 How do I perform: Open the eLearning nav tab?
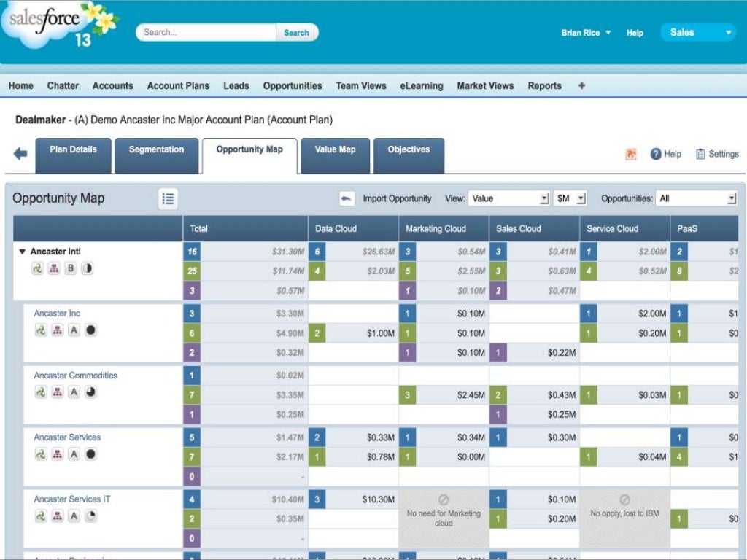[422, 86]
